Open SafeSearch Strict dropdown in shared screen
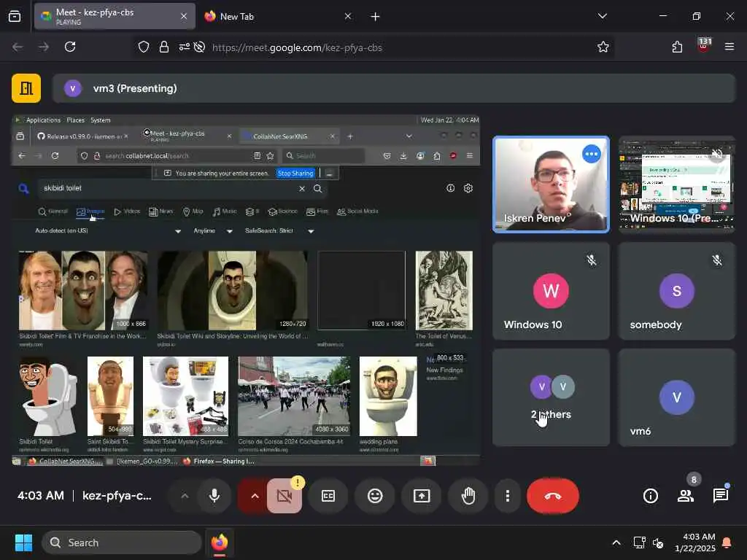 tap(279, 231)
